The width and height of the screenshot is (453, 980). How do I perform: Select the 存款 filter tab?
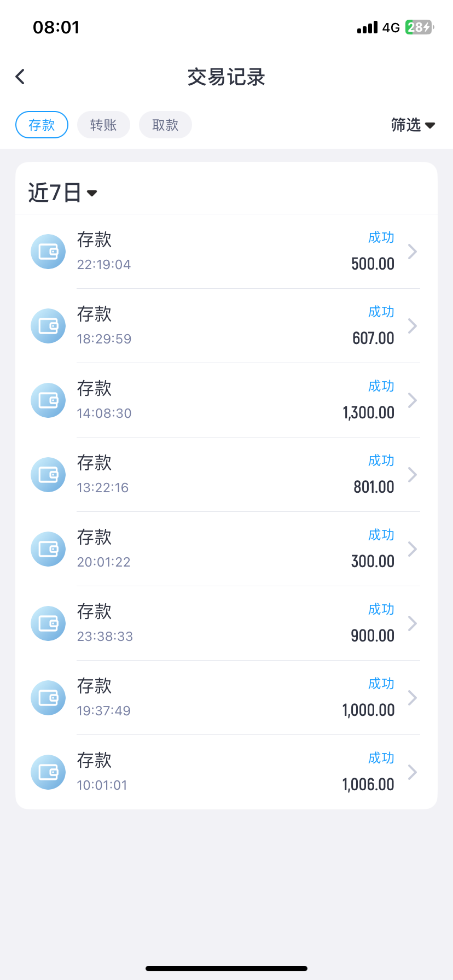[42, 125]
